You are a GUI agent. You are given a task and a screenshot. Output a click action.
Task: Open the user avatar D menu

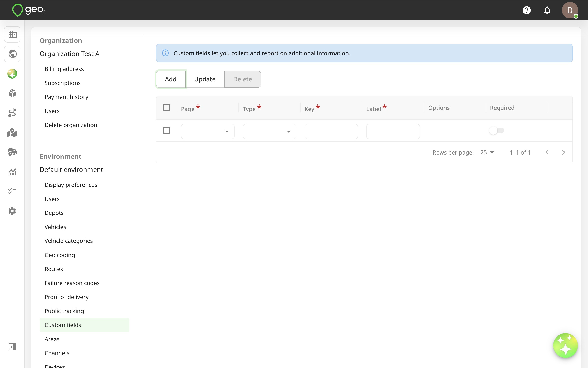click(x=570, y=10)
